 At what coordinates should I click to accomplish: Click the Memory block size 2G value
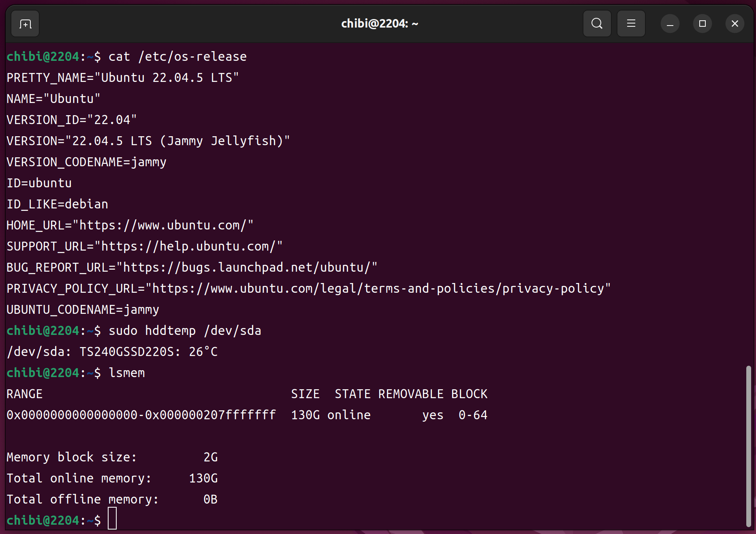coord(210,457)
